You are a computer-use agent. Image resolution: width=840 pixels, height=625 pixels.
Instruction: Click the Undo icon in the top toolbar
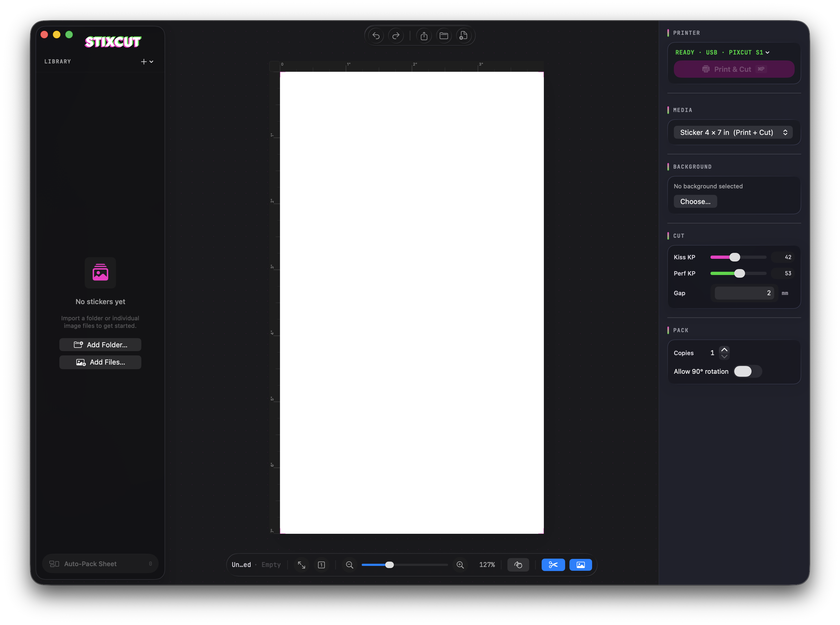tap(376, 35)
